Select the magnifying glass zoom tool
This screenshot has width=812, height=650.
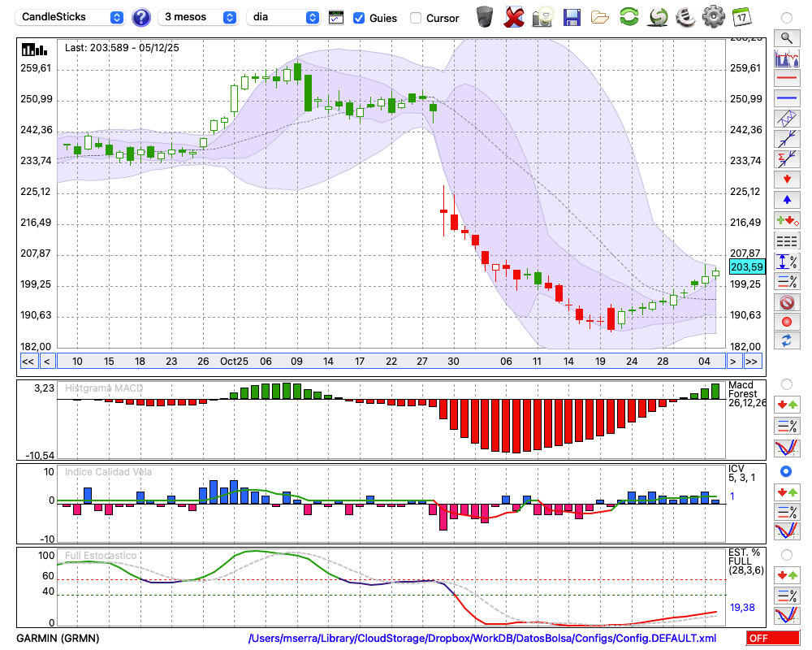(x=786, y=37)
